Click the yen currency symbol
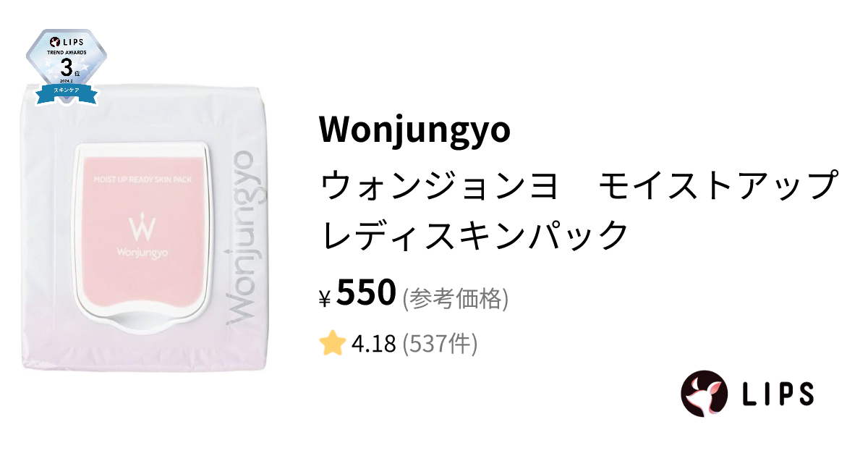The image size is (868, 456). 325,298
